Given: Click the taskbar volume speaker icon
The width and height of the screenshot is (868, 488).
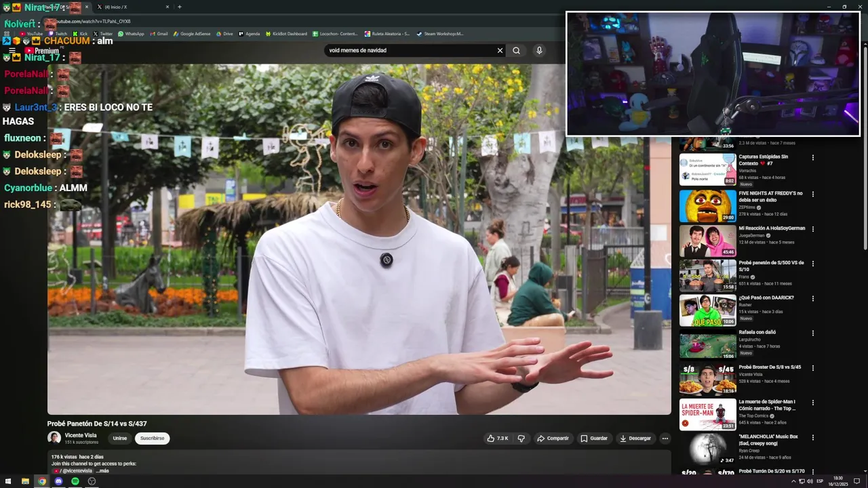Looking at the screenshot, I should tap(810, 481).
